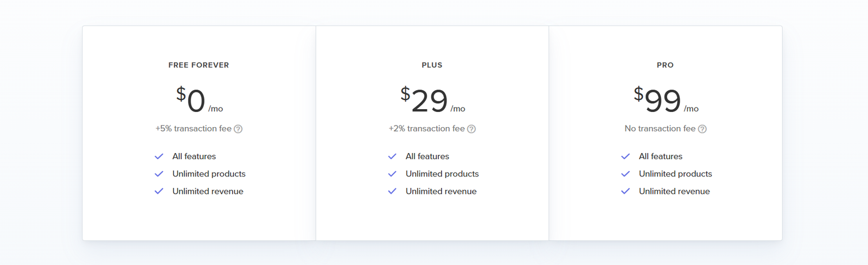Click the $99 /mo price

[x=665, y=100]
